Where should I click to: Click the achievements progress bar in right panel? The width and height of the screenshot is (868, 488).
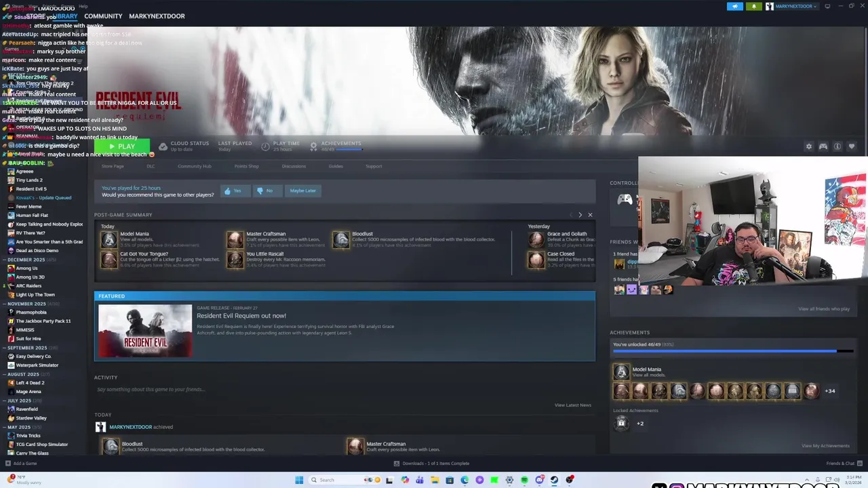click(x=733, y=351)
